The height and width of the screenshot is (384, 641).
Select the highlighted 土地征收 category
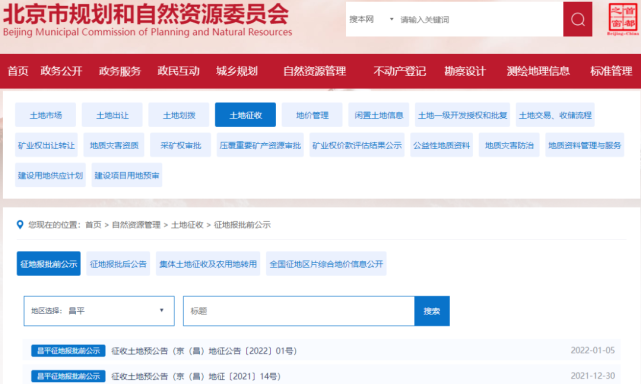pyautogui.click(x=245, y=115)
